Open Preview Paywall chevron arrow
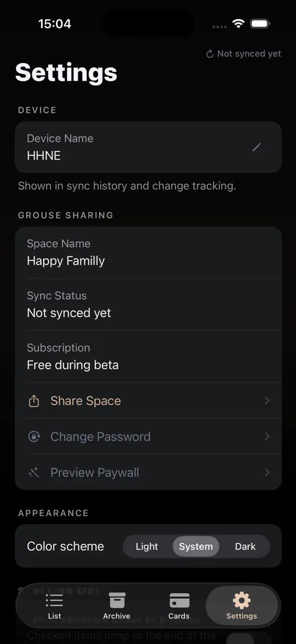This screenshot has height=644, width=296. tap(267, 472)
